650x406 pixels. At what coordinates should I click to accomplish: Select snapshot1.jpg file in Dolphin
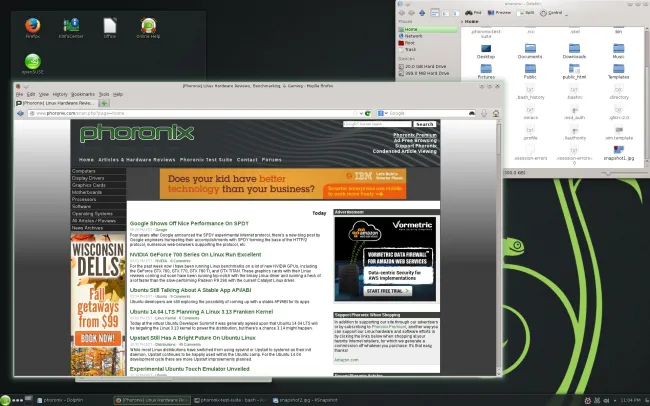618,153
